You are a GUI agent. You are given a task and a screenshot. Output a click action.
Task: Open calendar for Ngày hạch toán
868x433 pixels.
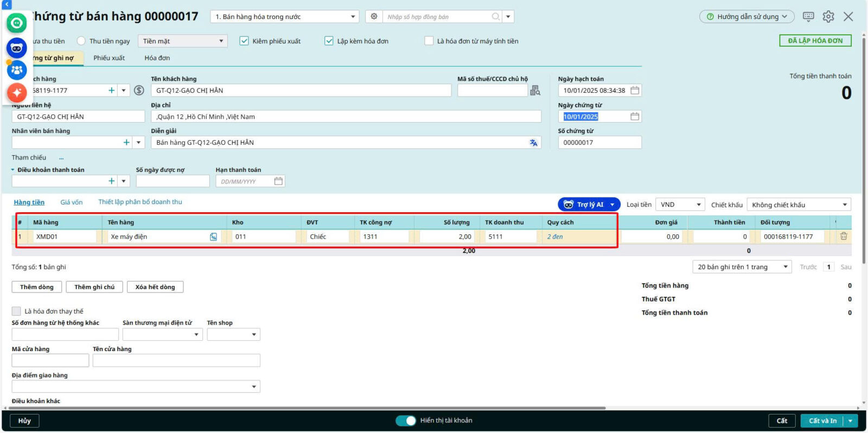pyautogui.click(x=635, y=91)
